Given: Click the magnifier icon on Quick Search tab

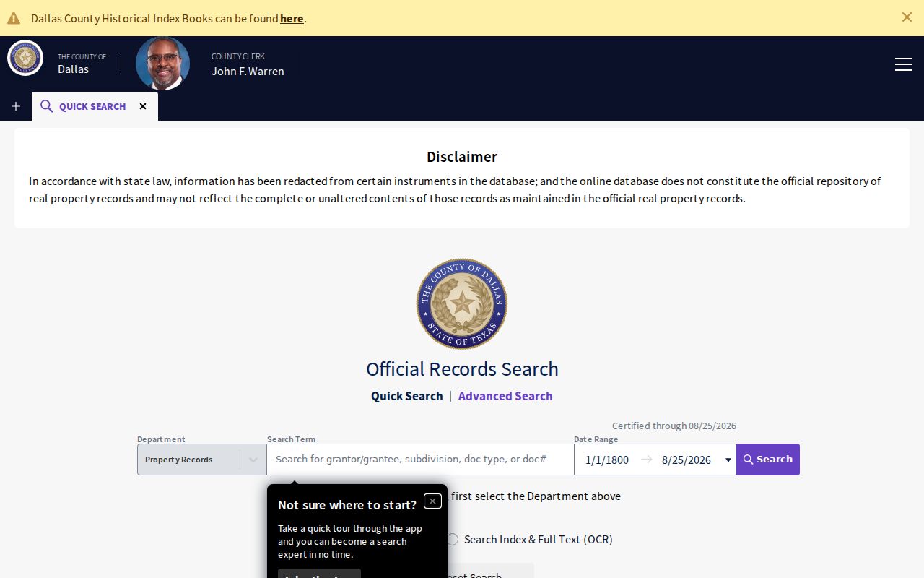Looking at the screenshot, I should pos(46,106).
